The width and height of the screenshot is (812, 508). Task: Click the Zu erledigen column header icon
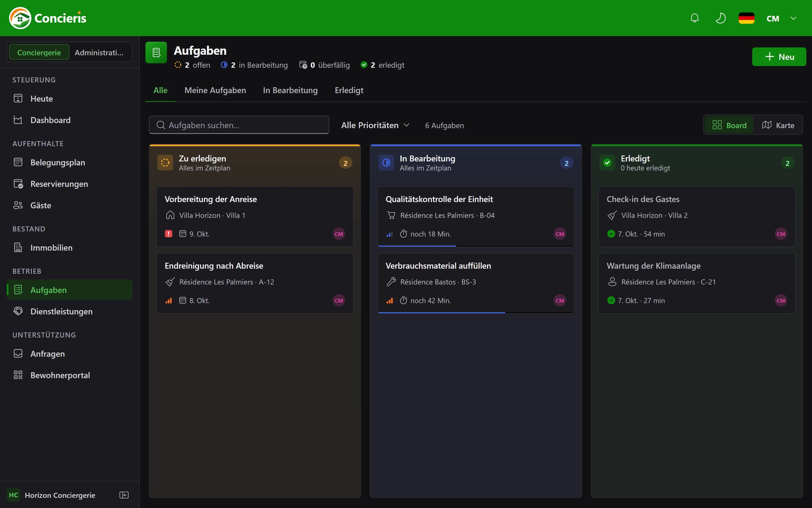click(165, 163)
